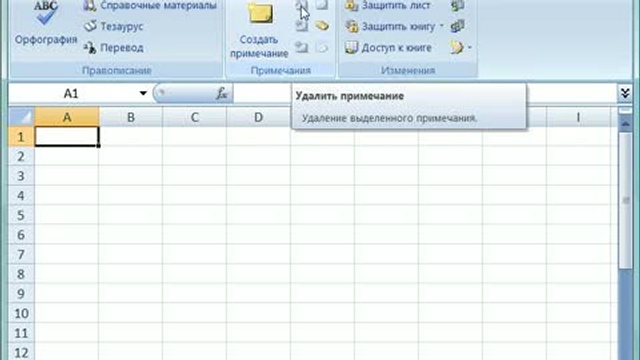
Task: Select row 4 header
Action: click(x=21, y=196)
